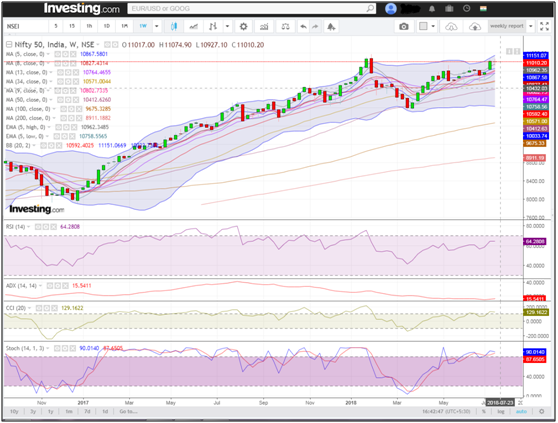Image resolution: width=558 pixels, height=423 pixels.
Task: Open the clock icon in header
Action: click(x=466, y=9)
